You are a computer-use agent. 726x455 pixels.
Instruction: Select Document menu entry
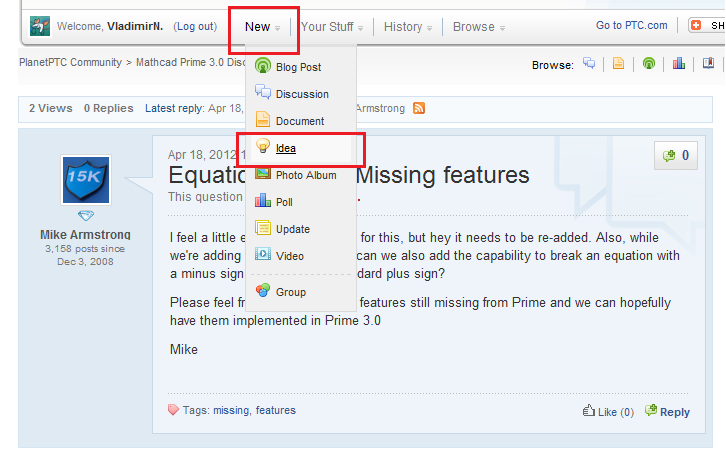pyautogui.click(x=300, y=121)
